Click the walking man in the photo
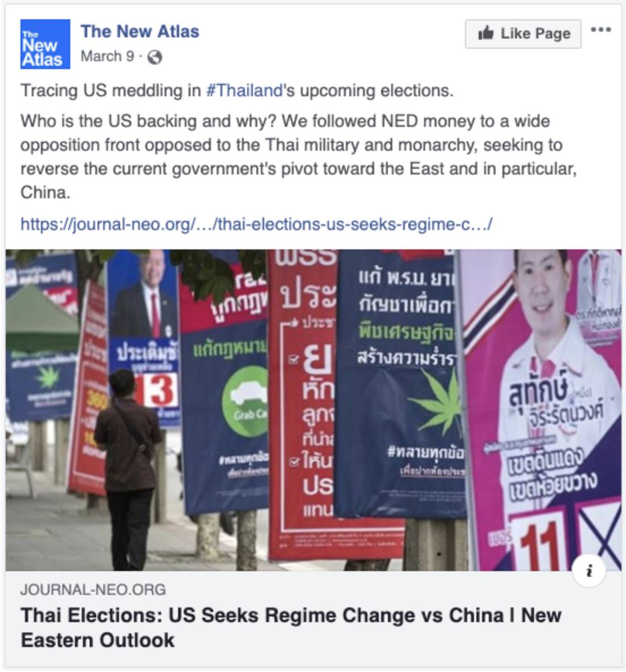 pos(128,467)
